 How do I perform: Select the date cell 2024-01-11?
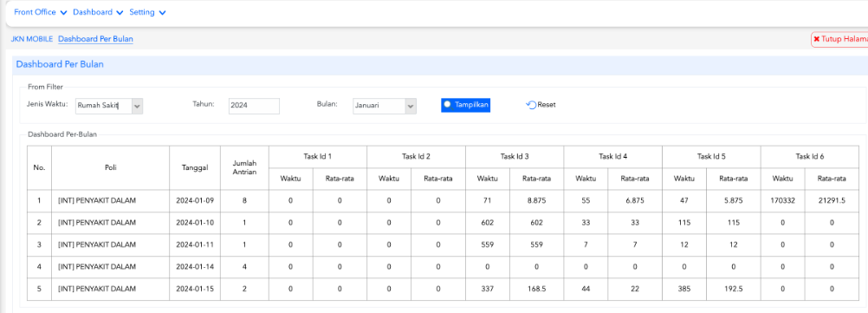point(195,245)
